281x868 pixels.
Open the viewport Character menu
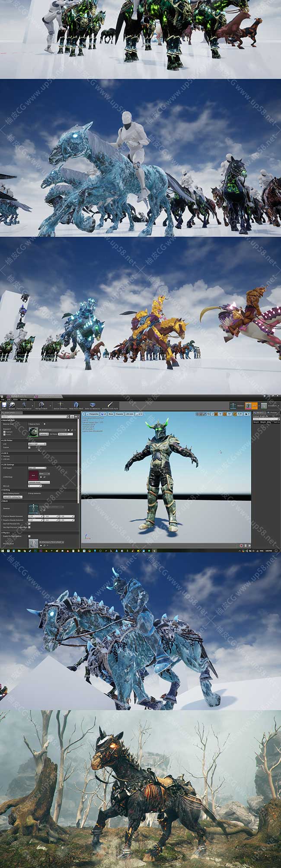pos(119,414)
